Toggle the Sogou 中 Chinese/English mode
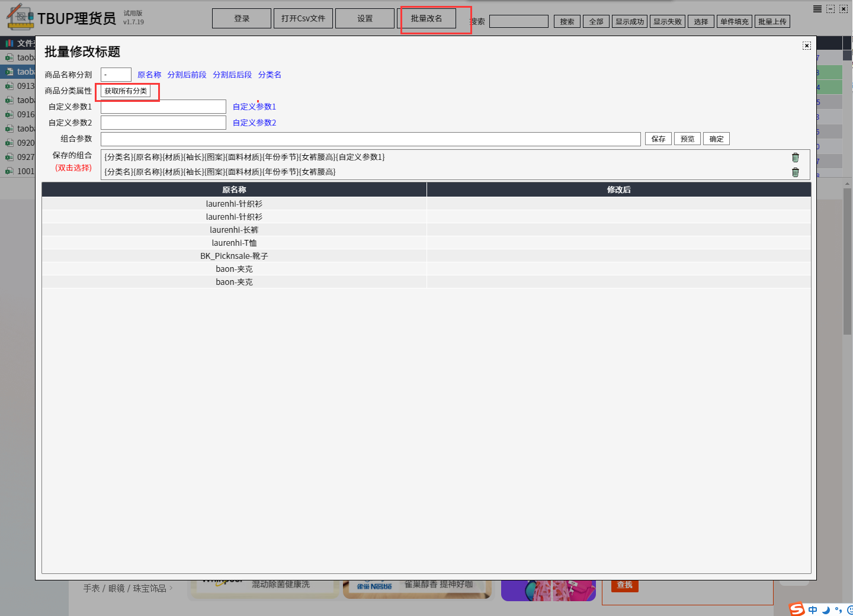Screen dimensions: 853x616 (813, 609)
